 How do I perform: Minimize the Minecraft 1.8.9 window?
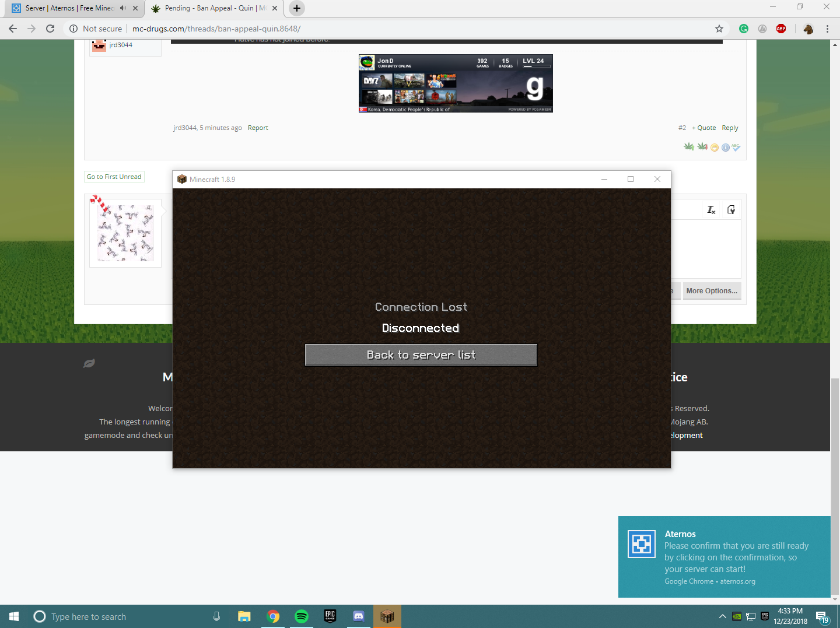click(x=604, y=179)
